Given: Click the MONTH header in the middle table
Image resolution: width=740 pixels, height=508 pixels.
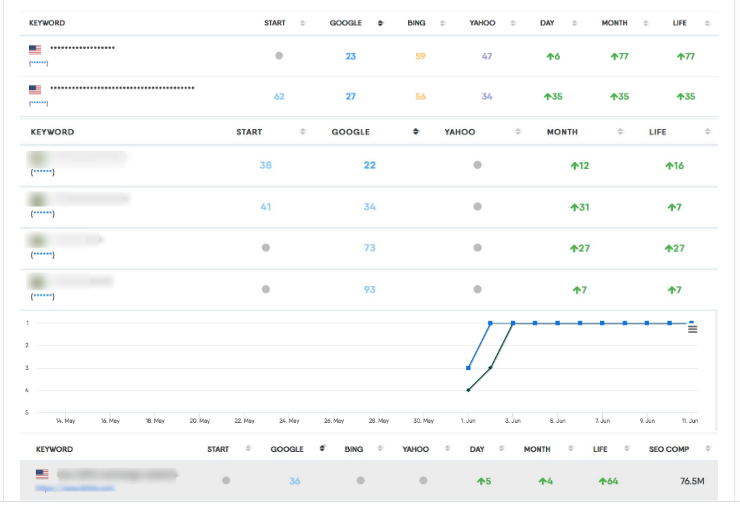Looking at the screenshot, I should tap(562, 132).
